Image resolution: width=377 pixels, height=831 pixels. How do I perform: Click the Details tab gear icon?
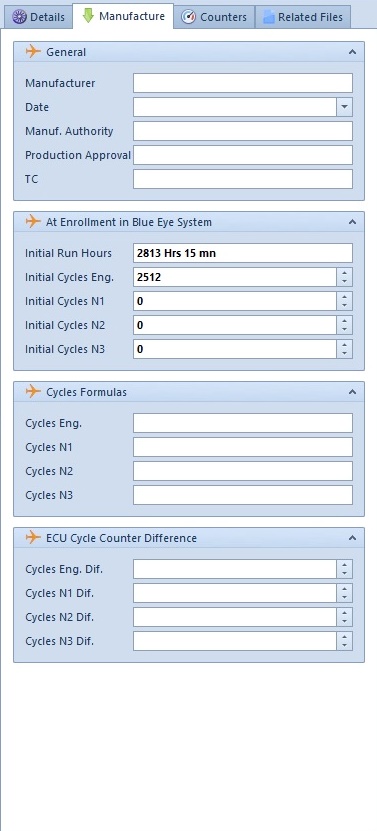20,17
